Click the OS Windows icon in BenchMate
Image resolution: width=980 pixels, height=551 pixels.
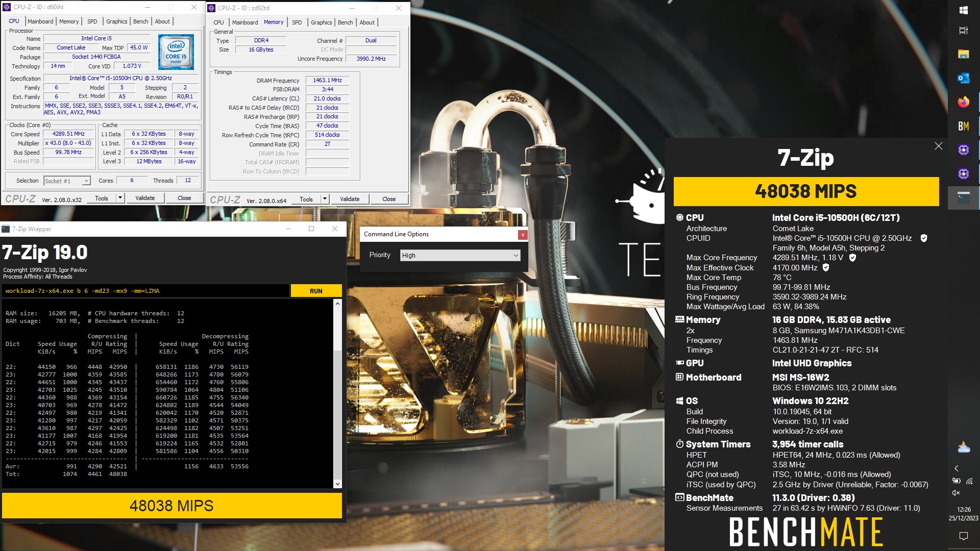(x=679, y=401)
